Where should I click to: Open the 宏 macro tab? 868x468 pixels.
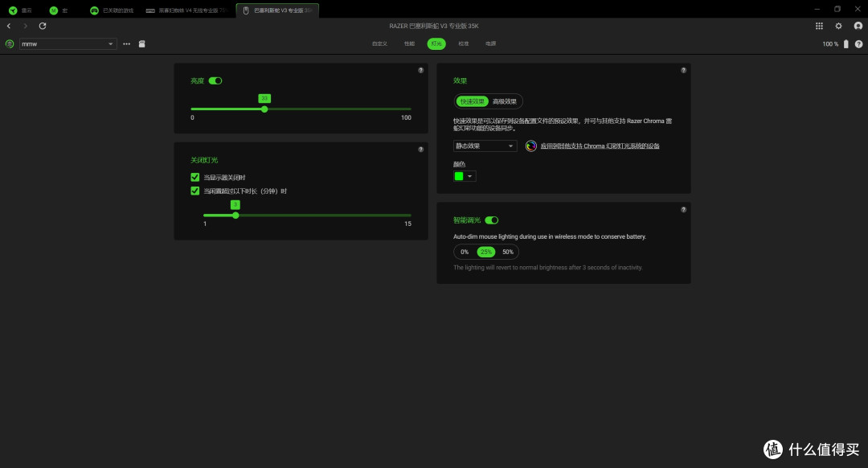59,10
